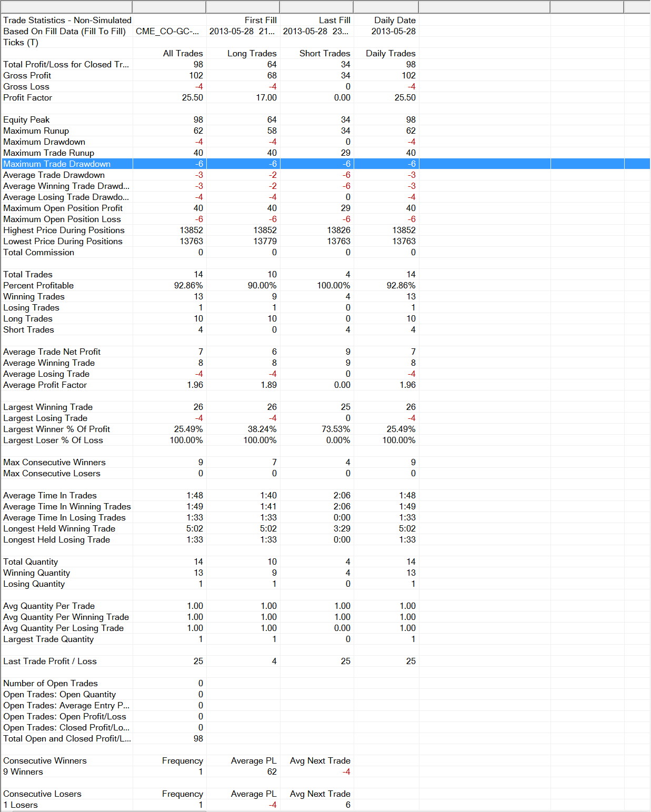Click the Largest Trade Quantity label
Screen dimensions: 651x812
coord(48,639)
